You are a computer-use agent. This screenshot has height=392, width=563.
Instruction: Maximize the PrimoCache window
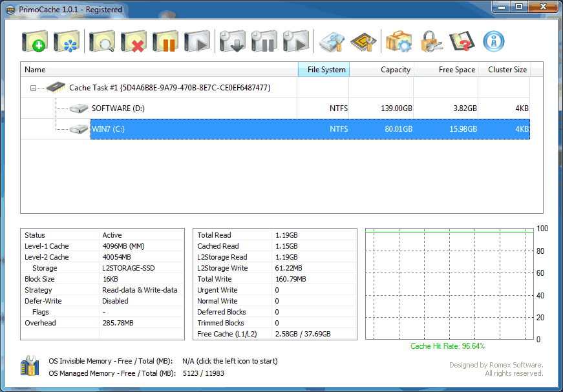pyautogui.click(x=519, y=7)
